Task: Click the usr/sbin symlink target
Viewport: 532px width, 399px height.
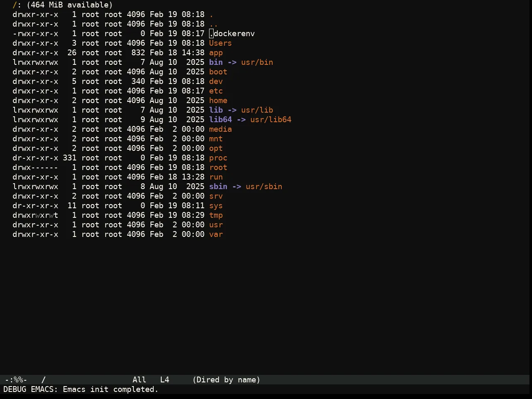Action: point(264,187)
